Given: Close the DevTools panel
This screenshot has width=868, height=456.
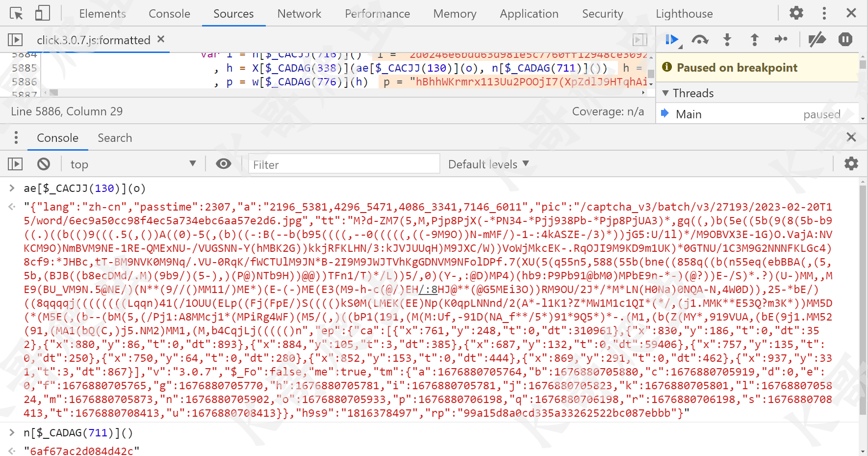Looking at the screenshot, I should coord(851,13).
